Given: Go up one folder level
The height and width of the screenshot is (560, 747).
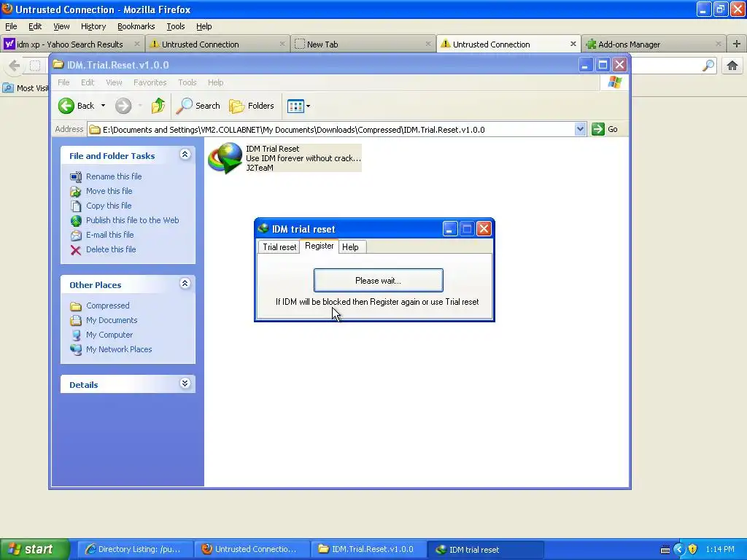Looking at the screenshot, I should pos(158,106).
